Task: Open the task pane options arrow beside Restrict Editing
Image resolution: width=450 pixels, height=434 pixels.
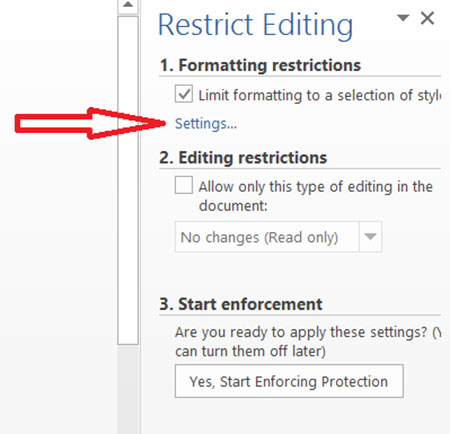Action: point(403,18)
